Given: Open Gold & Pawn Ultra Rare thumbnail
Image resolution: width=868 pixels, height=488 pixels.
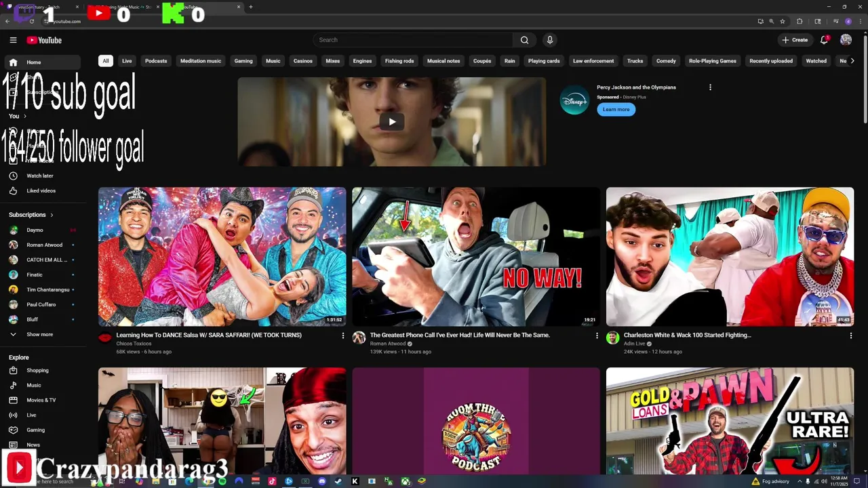Looking at the screenshot, I should click(x=730, y=422).
